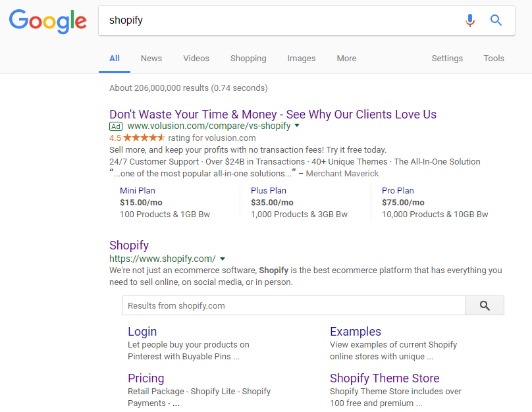
Task: Click the blue search magnifier icon
Action: coord(496,20)
